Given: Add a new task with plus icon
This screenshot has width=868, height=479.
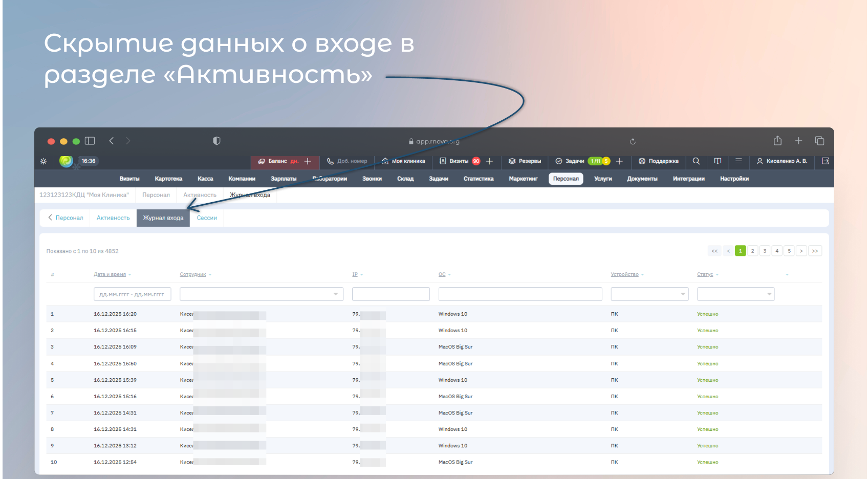Looking at the screenshot, I should coord(619,161).
